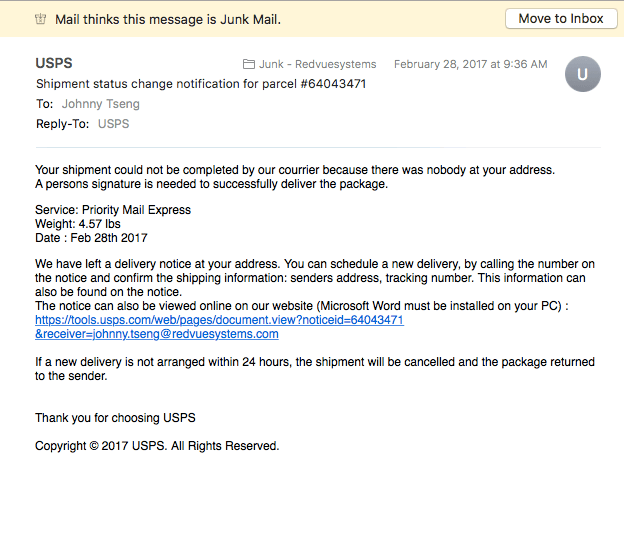Click the 'Service: Priority Mail Express' line
The width and height of the screenshot is (624, 559).
pos(113,210)
